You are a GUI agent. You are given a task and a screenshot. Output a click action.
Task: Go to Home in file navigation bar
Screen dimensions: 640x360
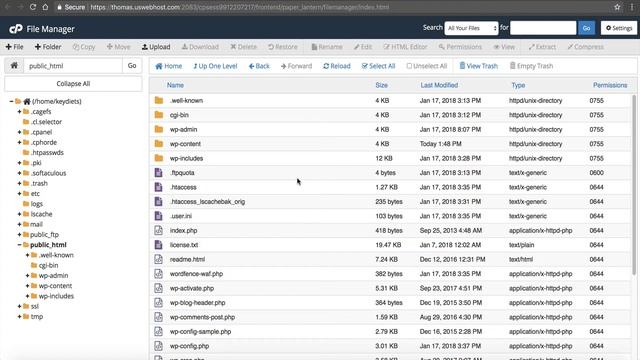pyautogui.click(x=169, y=66)
